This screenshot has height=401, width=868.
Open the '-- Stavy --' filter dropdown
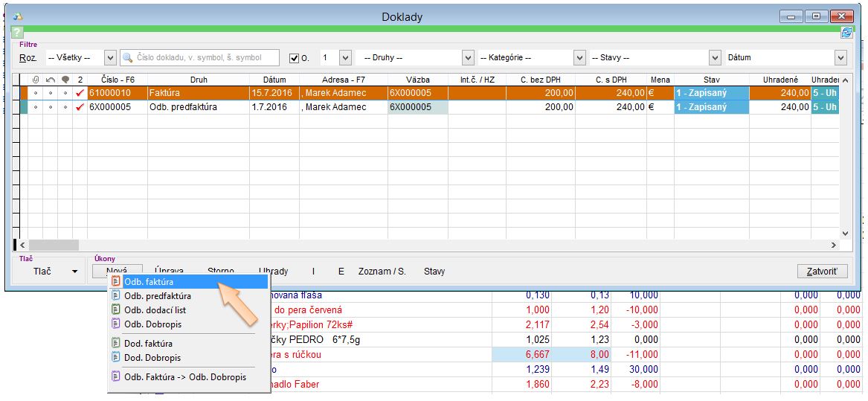[715, 58]
